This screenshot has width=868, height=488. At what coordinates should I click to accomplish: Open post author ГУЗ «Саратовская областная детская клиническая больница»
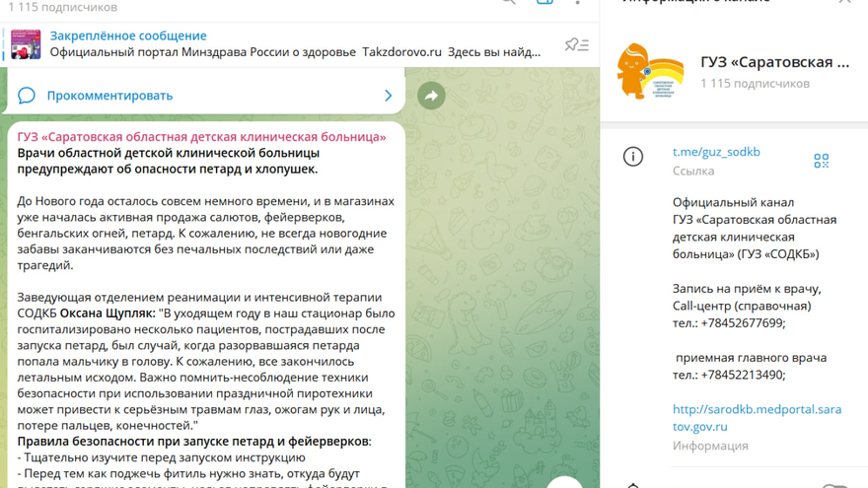(x=201, y=137)
